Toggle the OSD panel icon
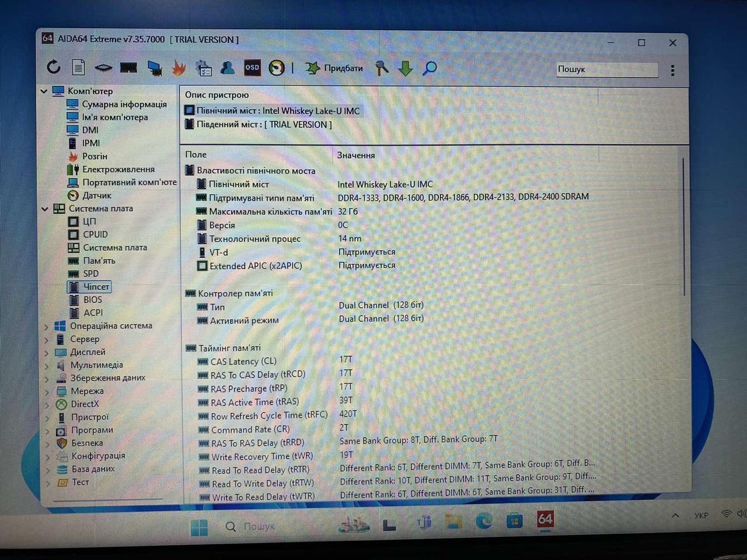The height and width of the screenshot is (560, 747). (x=252, y=68)
